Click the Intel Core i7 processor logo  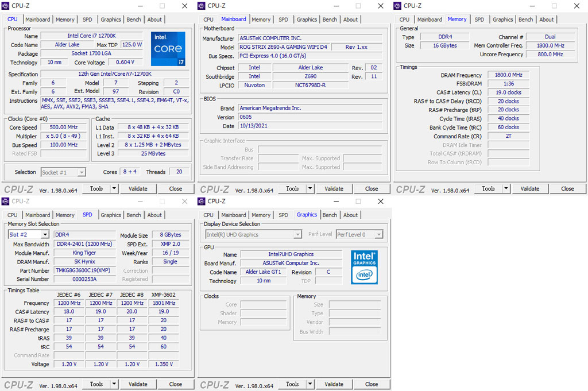(x=168, y=49)
